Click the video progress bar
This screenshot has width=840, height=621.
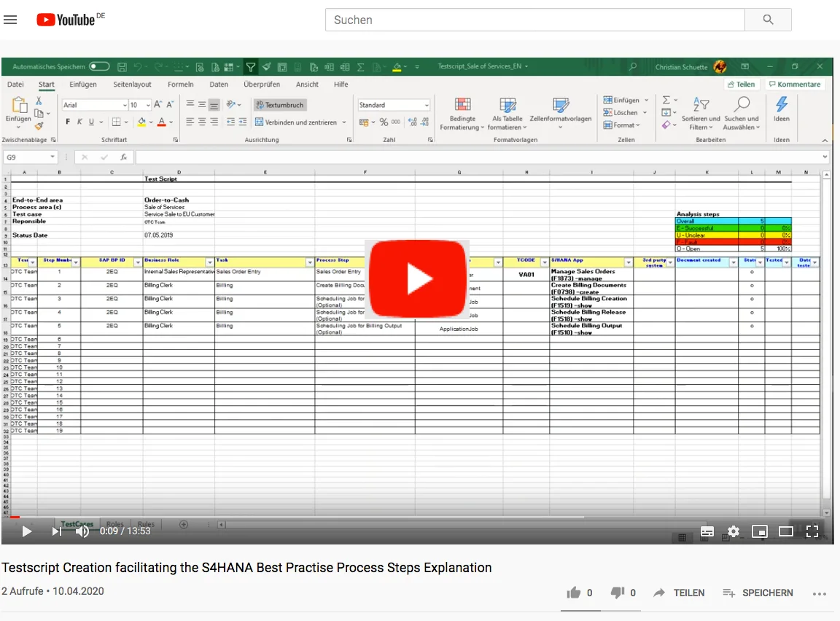click(x=417, y=517)
